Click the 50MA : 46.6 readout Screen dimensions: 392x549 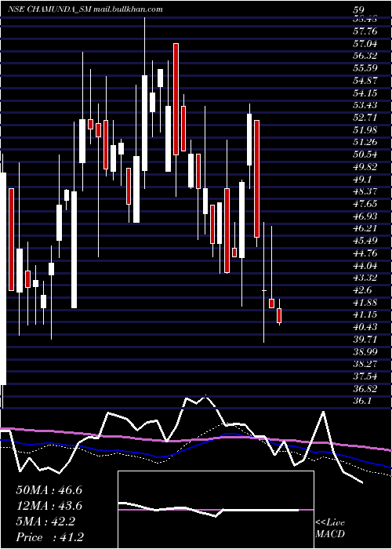tap(49, 490)
